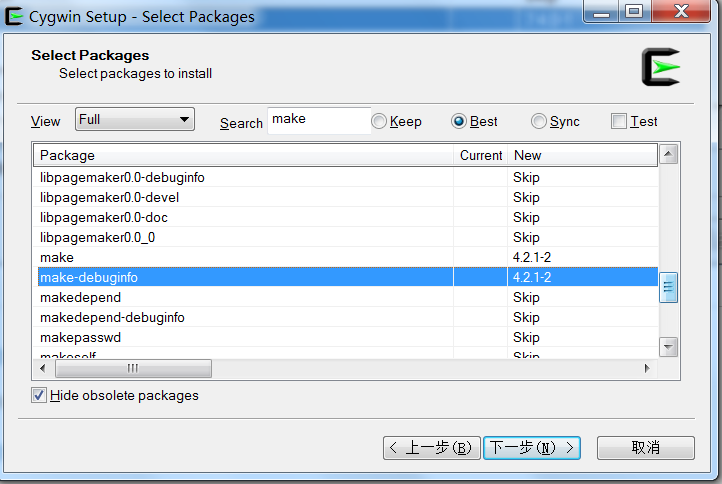Image resolution: width=722 pixels, height=484 pixels.
Task: Click the vertical scrollbar thumb
Action: (668, 287)
